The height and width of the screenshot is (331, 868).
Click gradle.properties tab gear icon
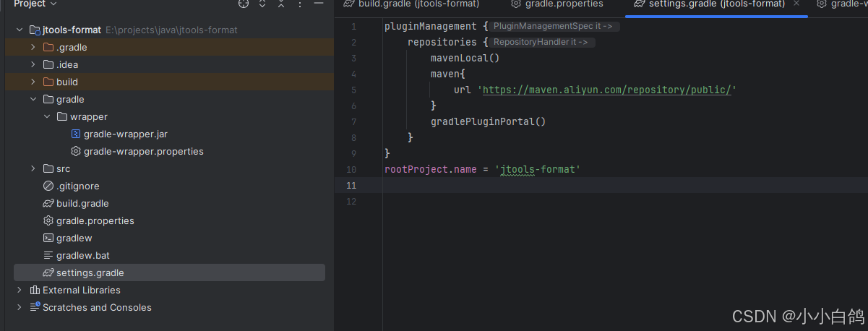pyautogui.click(x=516, y=4)
